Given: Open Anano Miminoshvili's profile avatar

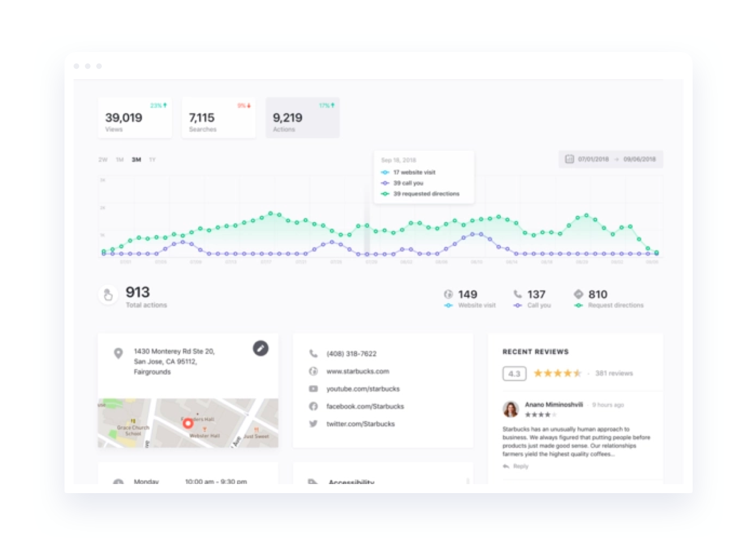Looking at the screenshot, I should pyautogui.click(x=510, y=409).
